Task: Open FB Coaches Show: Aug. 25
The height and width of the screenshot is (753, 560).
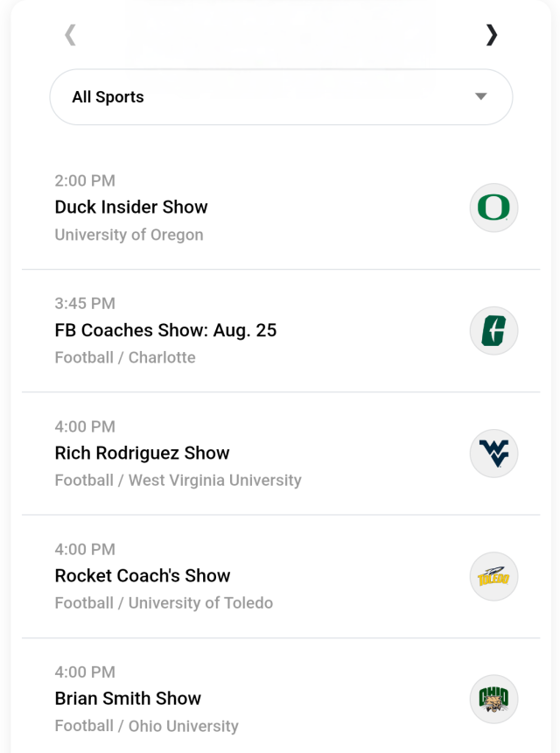Action: coord(165,330)
